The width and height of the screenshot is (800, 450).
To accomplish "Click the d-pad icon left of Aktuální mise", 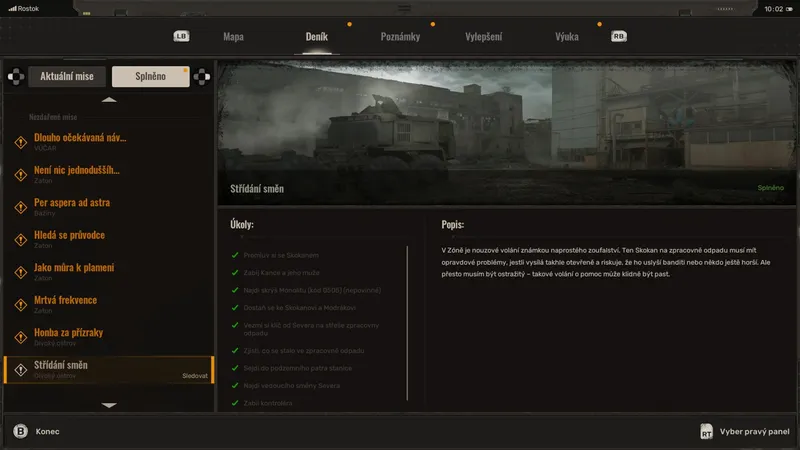I will pos(16,77).
